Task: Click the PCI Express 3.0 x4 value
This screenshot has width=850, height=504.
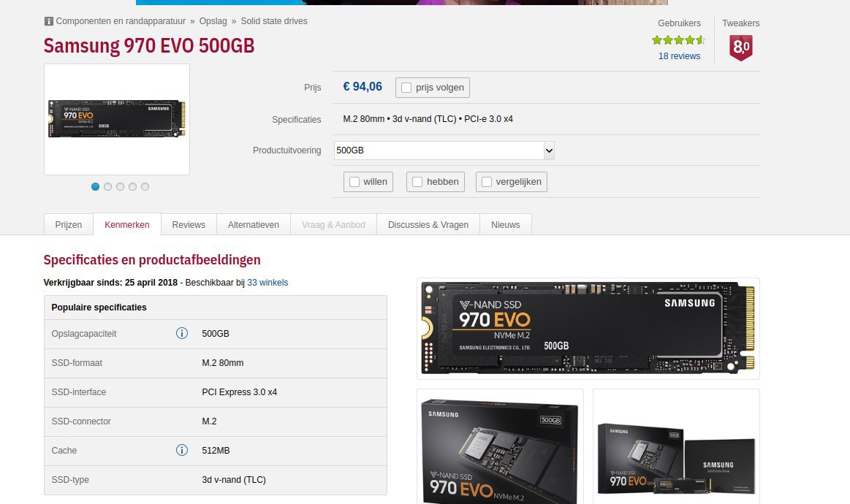Action: tap(240, 392)
